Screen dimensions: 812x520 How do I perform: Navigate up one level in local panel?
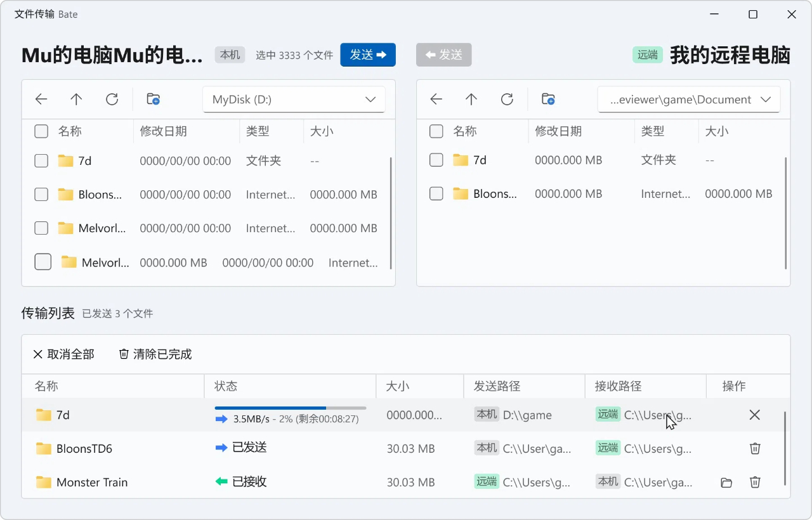click(x=76, y=99)
